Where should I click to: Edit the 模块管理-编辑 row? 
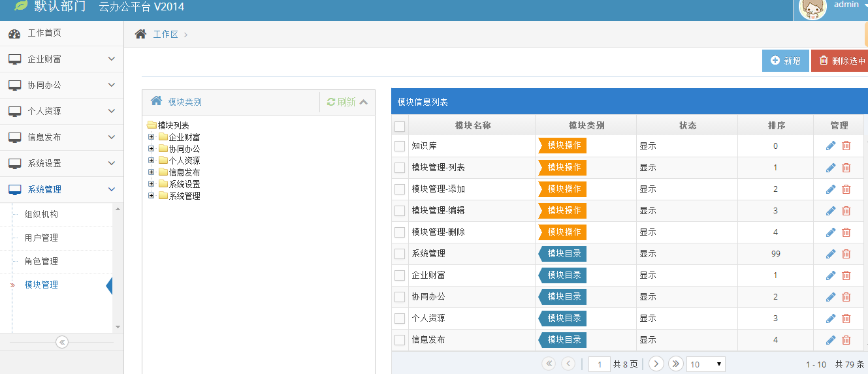pyautogui.click(x=831, y=211)
